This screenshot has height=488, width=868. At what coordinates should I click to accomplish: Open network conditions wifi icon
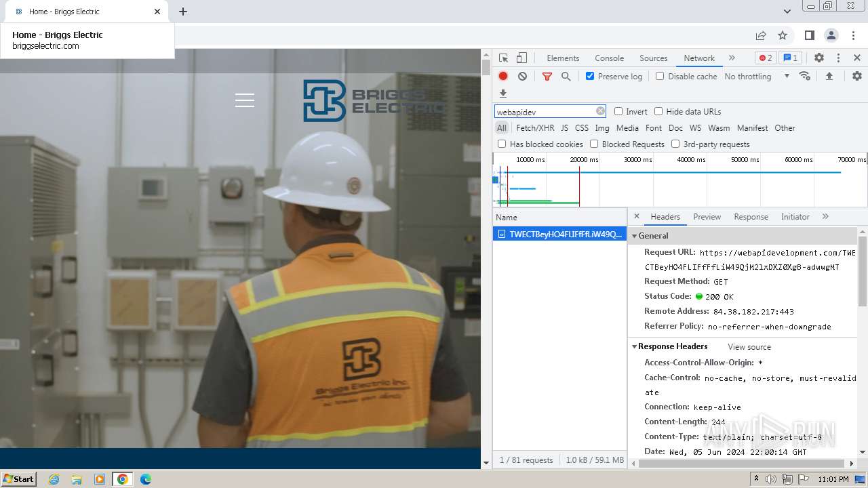pos(805,76)
